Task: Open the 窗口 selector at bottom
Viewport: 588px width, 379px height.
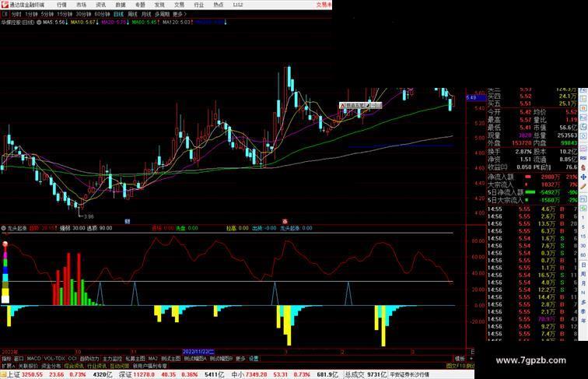Action: [x=19, y=359]
